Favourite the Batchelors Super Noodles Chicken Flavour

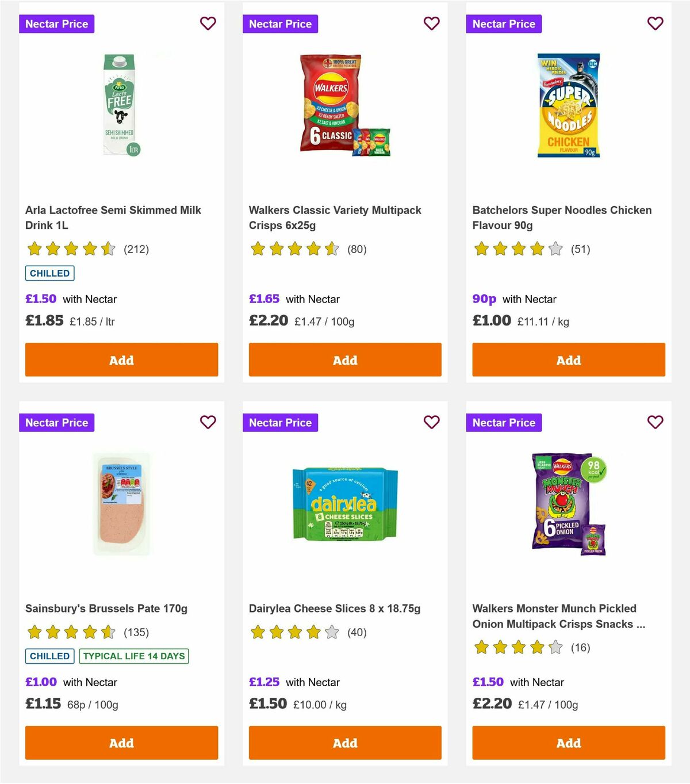point(655,24)
